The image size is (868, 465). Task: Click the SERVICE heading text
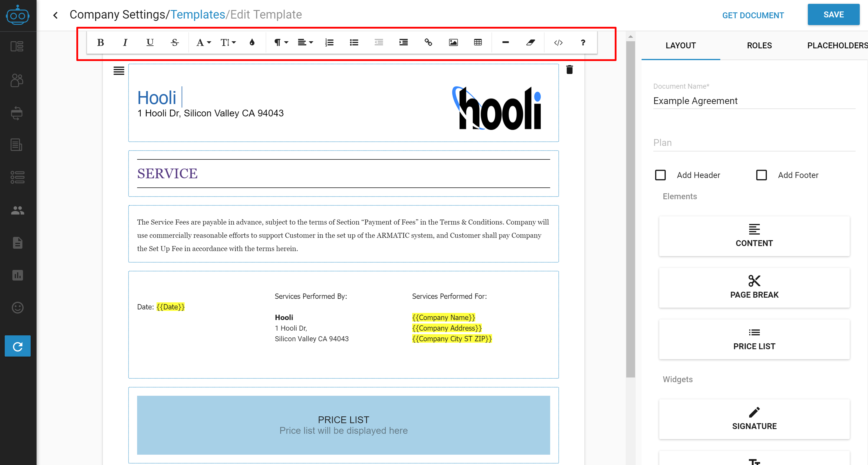click(x=167, y=173)
